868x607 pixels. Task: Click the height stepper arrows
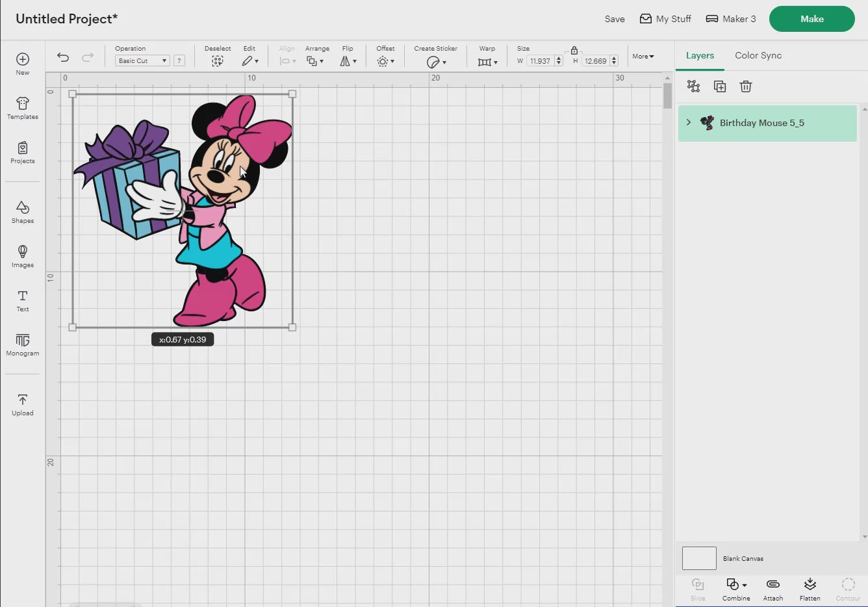pos(614,60)
